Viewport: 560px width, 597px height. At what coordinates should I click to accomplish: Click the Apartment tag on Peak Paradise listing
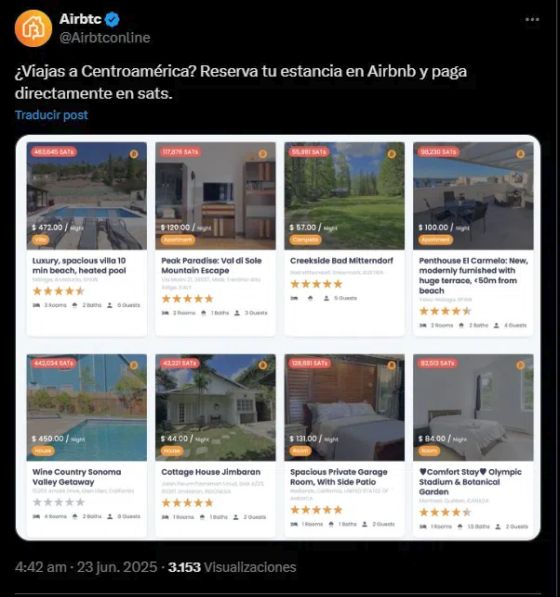tap(178, 240)
